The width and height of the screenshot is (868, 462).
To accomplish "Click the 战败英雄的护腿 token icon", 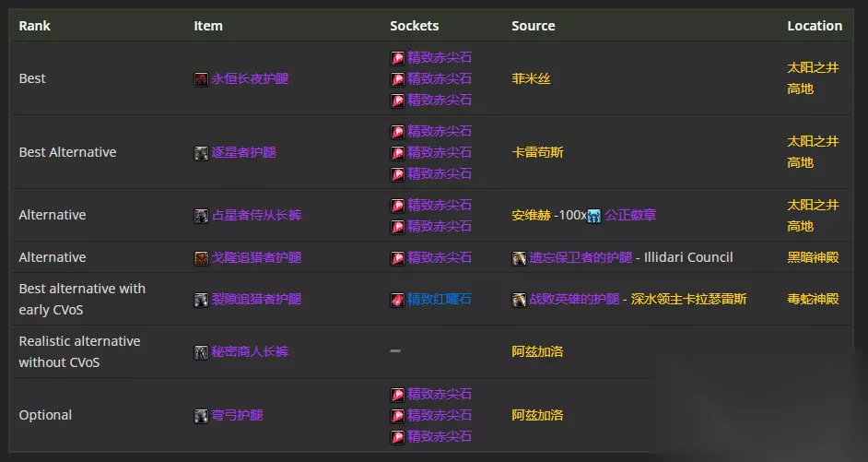I will click(519, 300).
